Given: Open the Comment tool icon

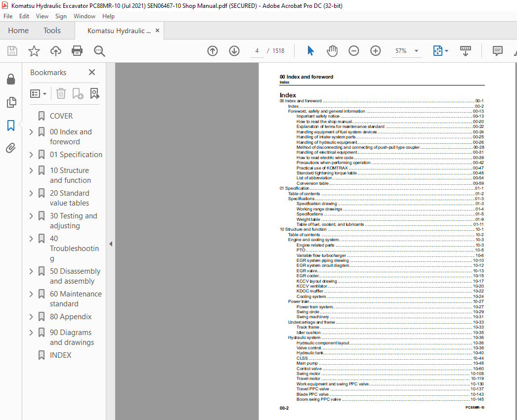Looking at the screenshot, I should point(498,51).
